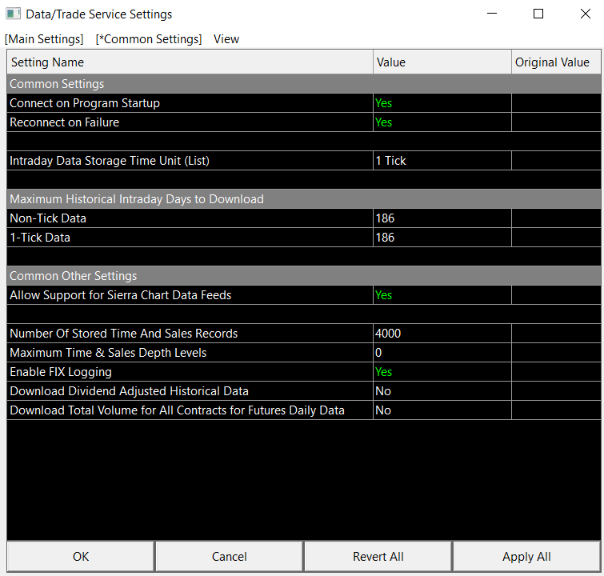Click the Apply All button
Screen dimensions: 604x576
[x=526, y=556]
